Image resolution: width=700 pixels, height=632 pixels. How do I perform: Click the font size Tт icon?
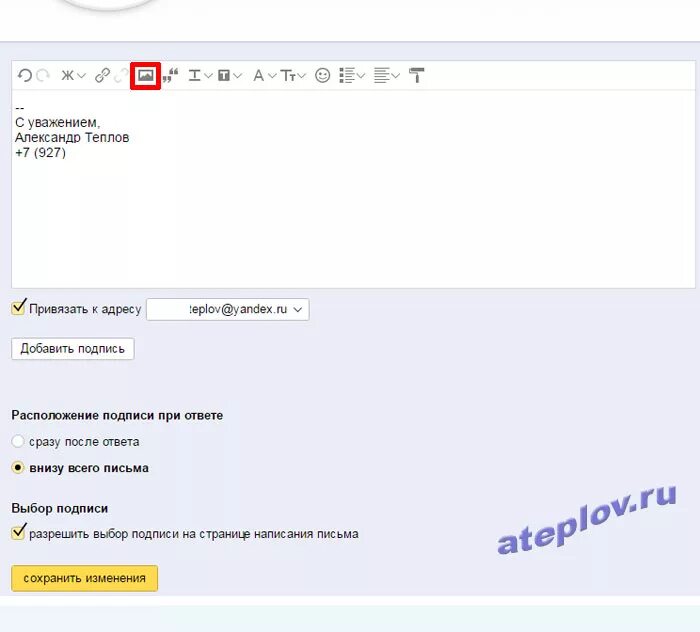coord(288,76)
